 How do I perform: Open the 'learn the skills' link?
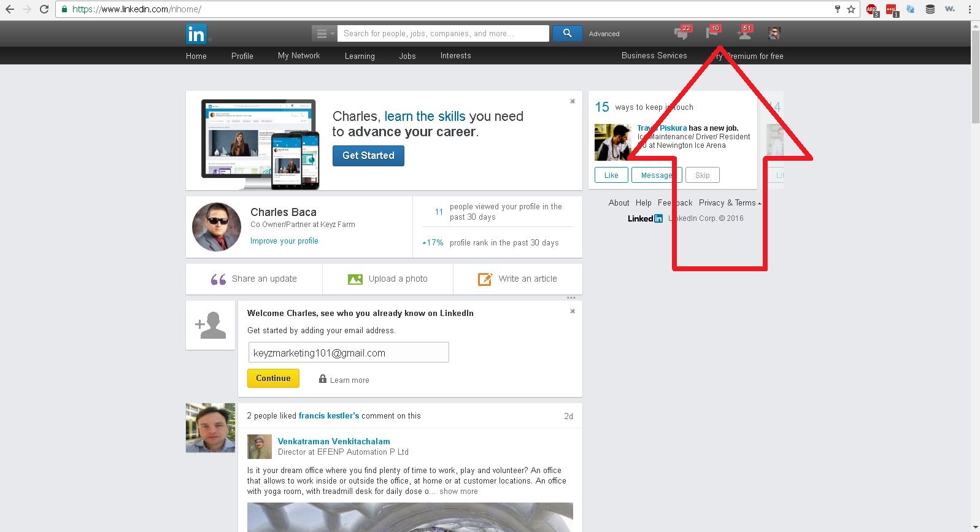tap(425, 117)
